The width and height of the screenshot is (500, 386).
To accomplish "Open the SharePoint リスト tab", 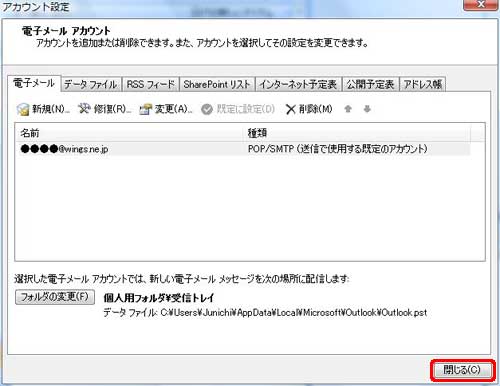I will tap(217, 84).
